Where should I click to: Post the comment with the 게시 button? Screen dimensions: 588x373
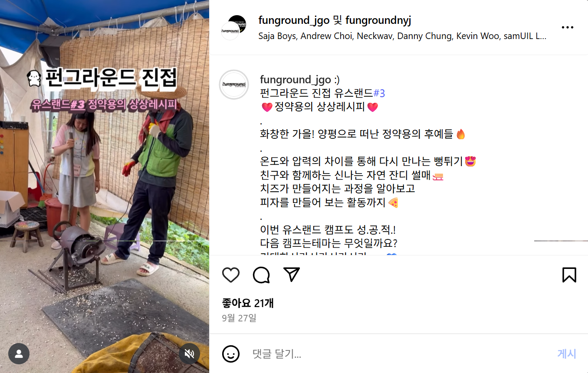tap(567, 354)
